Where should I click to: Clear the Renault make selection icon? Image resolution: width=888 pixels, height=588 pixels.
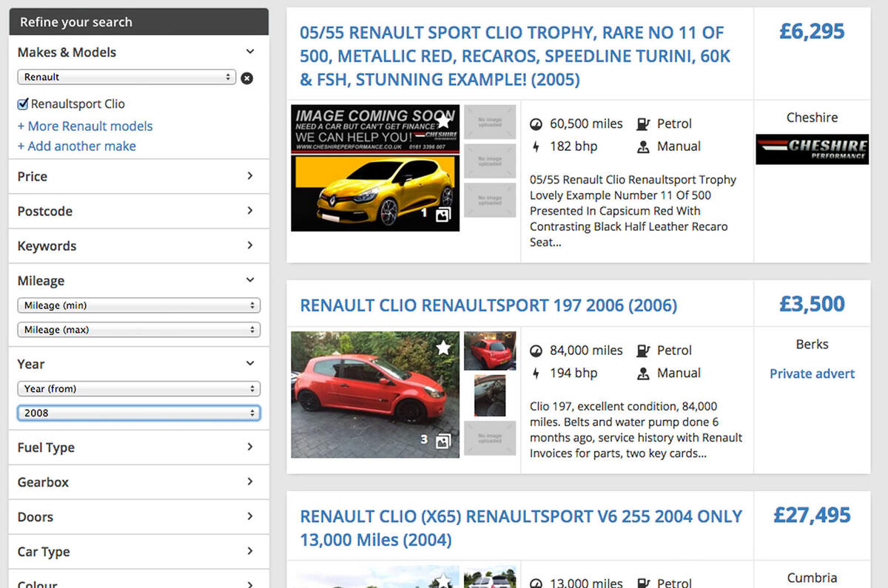click(247, 78)
